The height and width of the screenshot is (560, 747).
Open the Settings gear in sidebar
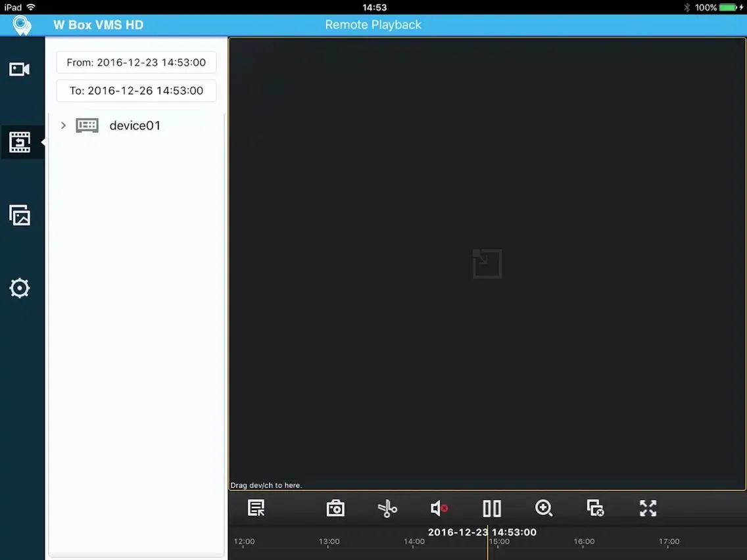(x=20, y=288)
